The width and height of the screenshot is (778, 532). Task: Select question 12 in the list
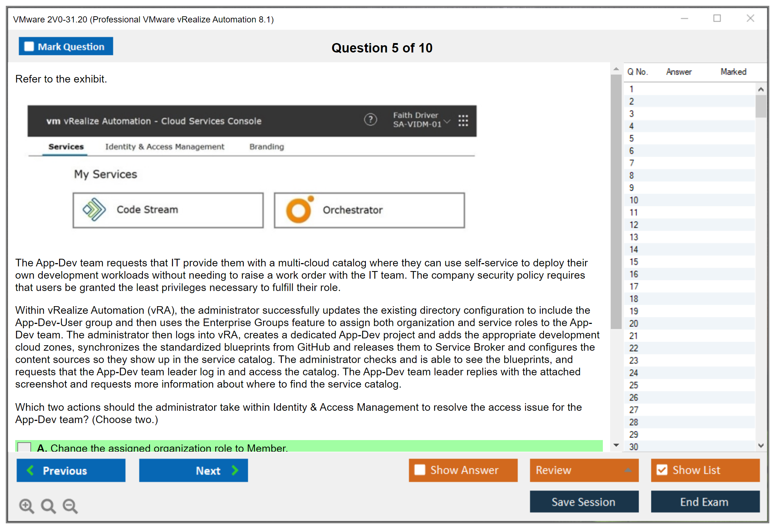point(634,225)
